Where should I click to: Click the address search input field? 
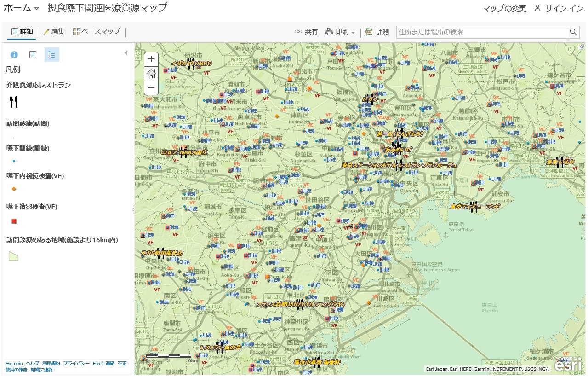[481, 32]
